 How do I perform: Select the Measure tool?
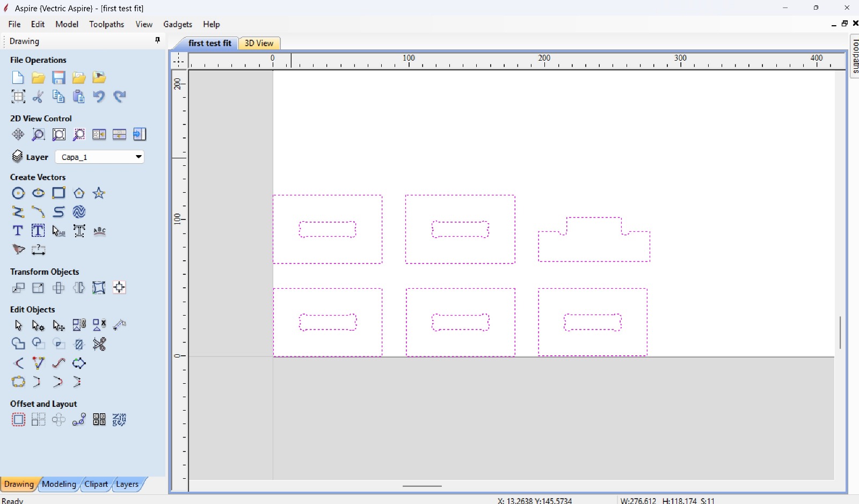pyautogui.click(x=120, y=325)
